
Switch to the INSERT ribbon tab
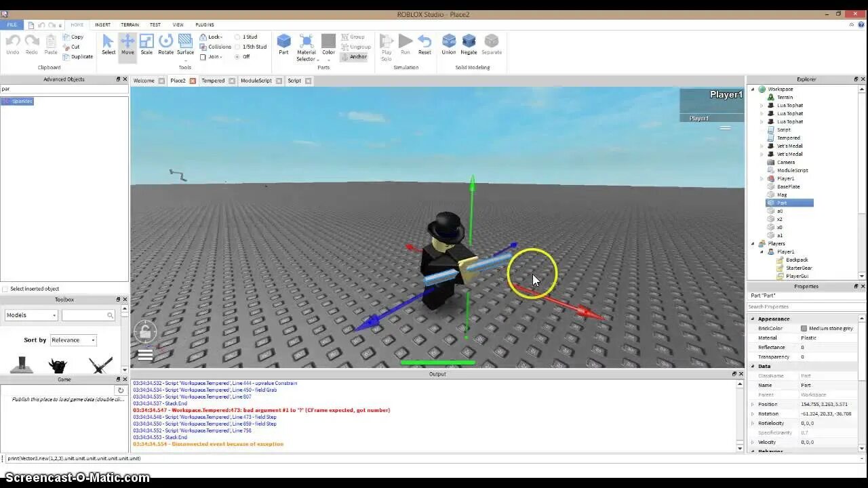point(102,24)
